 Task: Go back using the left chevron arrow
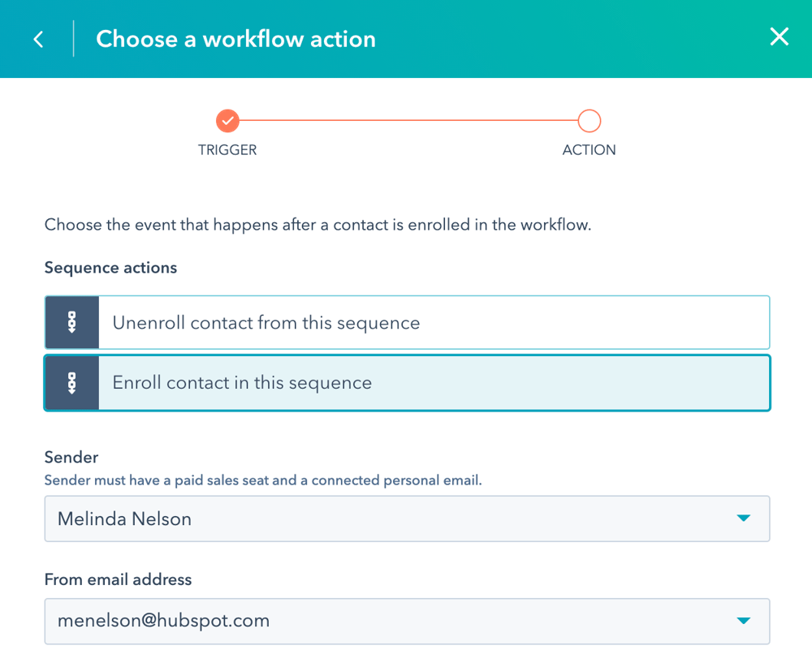click(x=38, y=39)
